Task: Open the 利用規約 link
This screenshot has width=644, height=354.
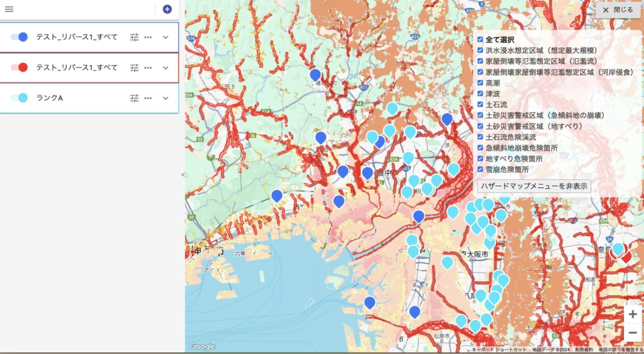Action: click(x=584, y=350)
